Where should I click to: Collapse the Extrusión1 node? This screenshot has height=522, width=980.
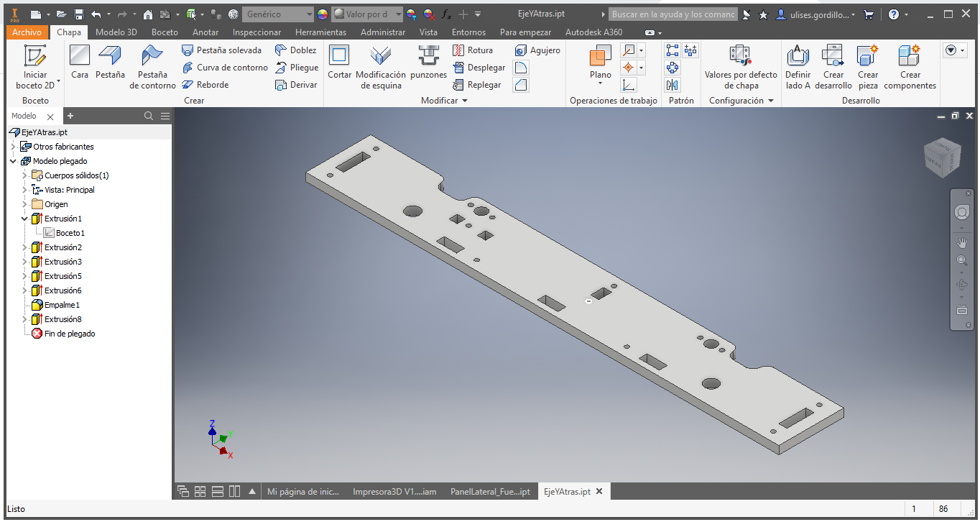click(x=25, y=219)
